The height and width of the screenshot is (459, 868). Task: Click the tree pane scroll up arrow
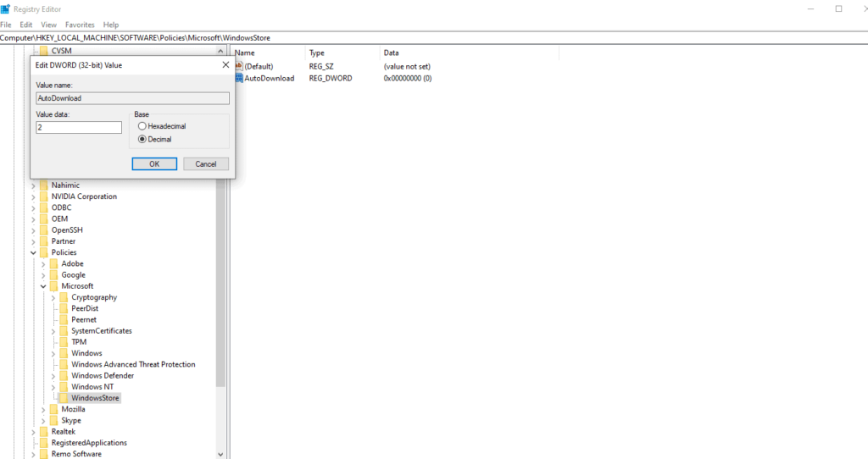click(x=220, y=51)
